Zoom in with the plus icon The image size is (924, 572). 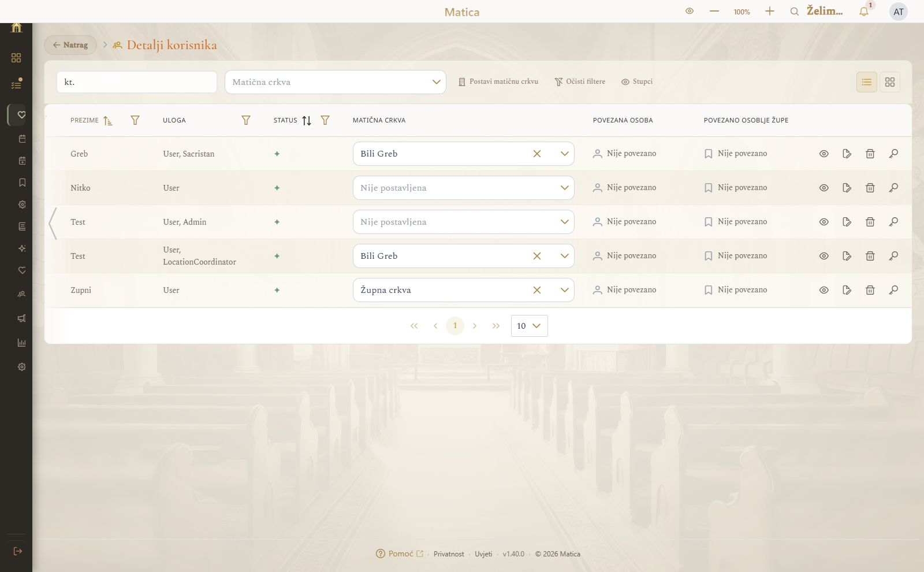tap(770, 11)
